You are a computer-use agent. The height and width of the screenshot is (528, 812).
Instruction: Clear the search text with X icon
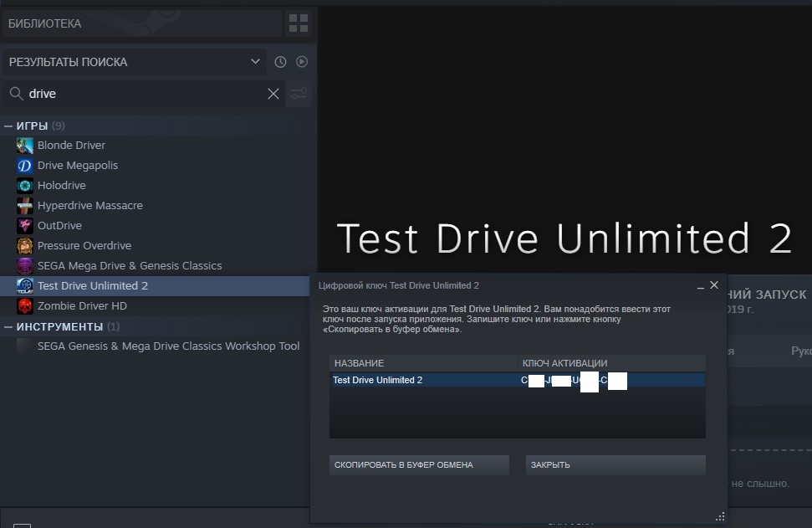click(x=273, y=94)
